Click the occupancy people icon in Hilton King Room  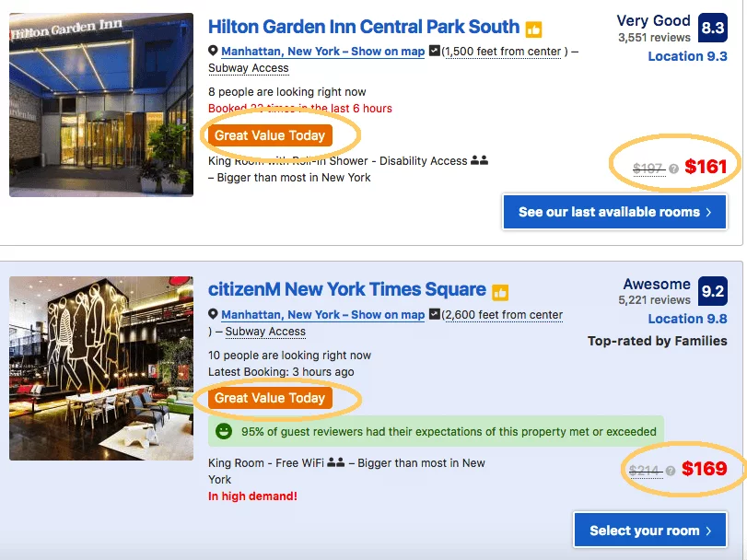[x=479, y=160]
